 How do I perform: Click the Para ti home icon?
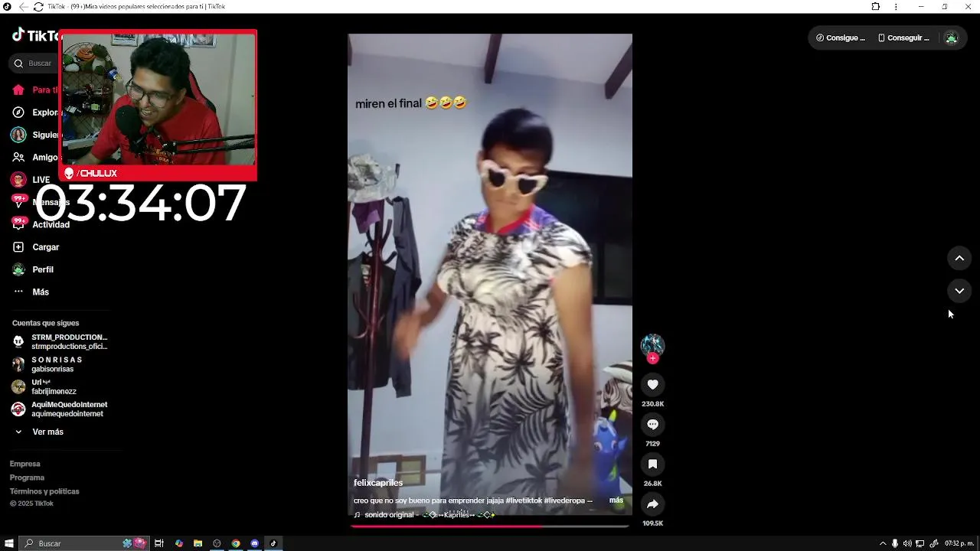pyautogui.click(x=18, y=90)
